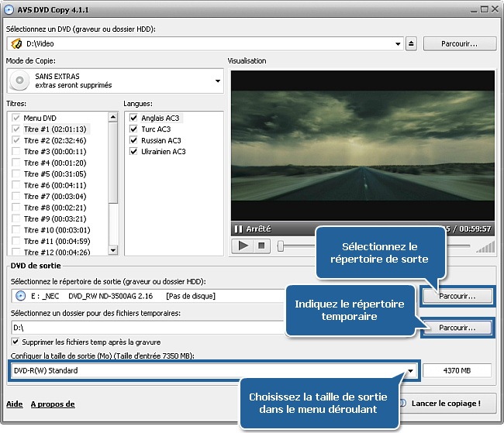The width and height of the screenshot is (504, 433).
Task: Click the volume bars icon near the preview
Action: (x=485, y=246)
